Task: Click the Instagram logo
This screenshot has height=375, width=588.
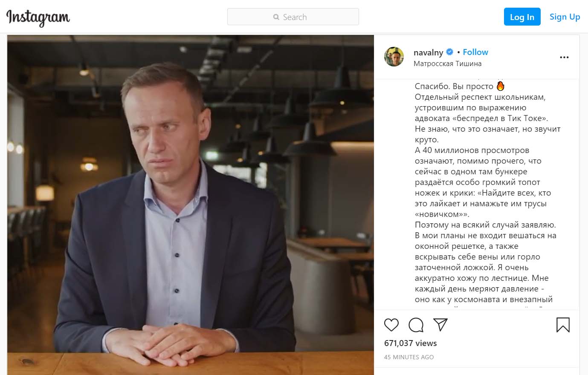Action: pos(38,17)
